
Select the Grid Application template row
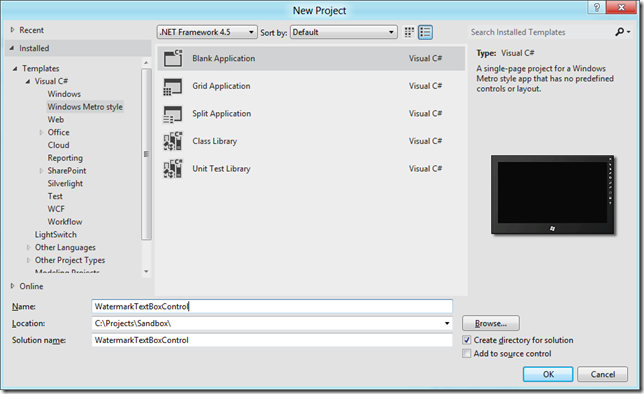[311, 86]
